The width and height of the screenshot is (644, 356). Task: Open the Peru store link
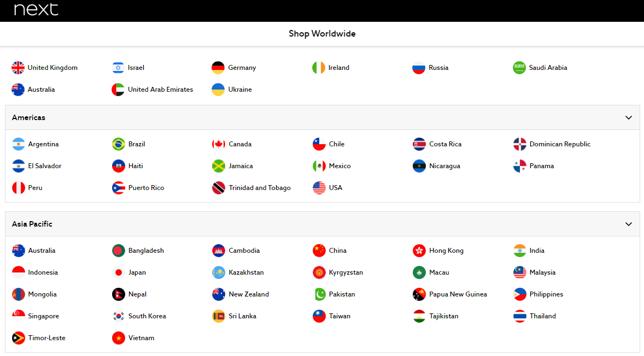pyautogui.click(x=27, y=187)
